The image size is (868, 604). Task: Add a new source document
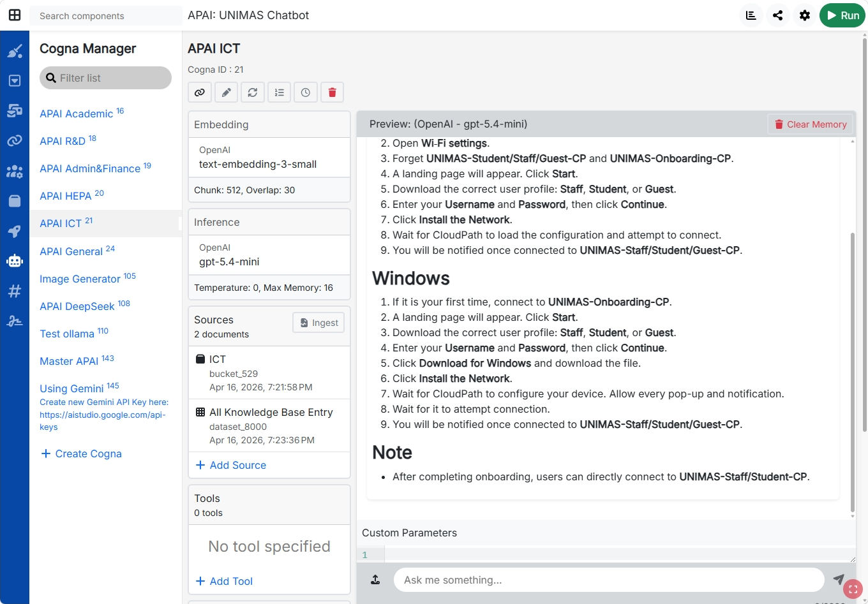[231, 465]
